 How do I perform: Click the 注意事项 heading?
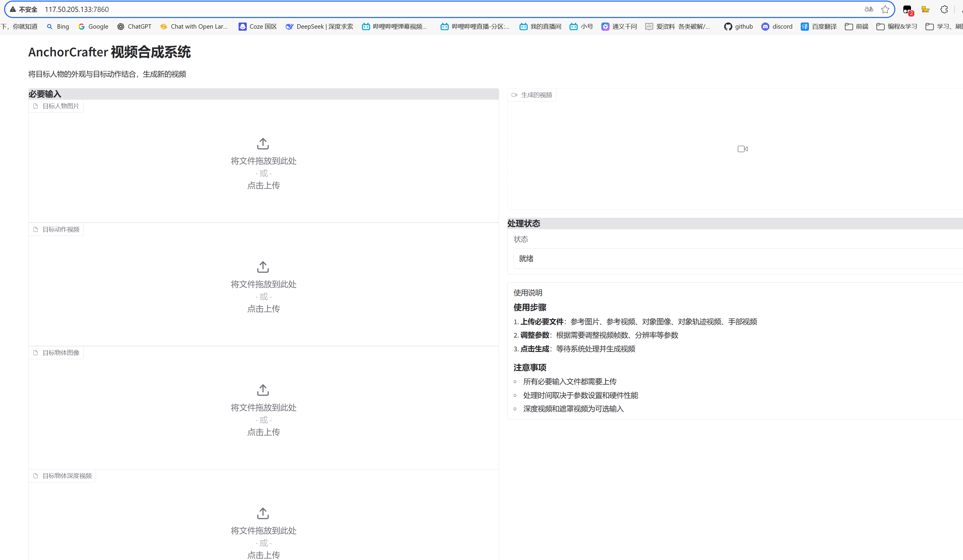530,367
